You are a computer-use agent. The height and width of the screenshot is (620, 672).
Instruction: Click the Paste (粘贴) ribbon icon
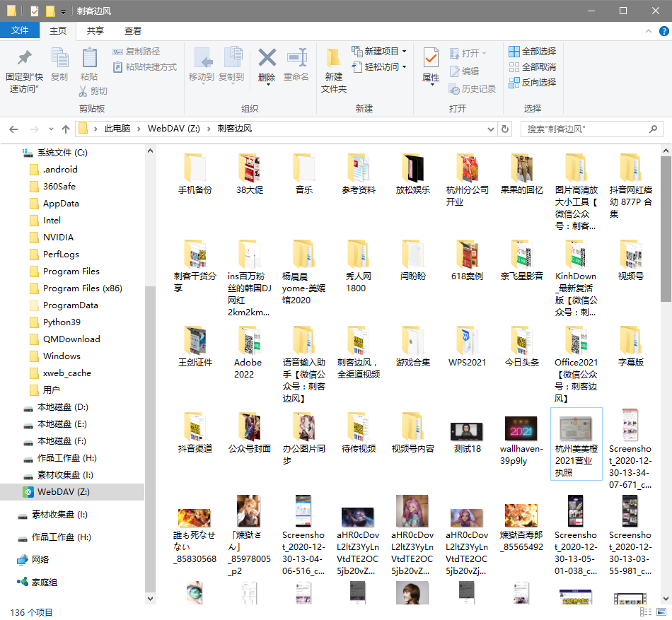tap(89, 58)
